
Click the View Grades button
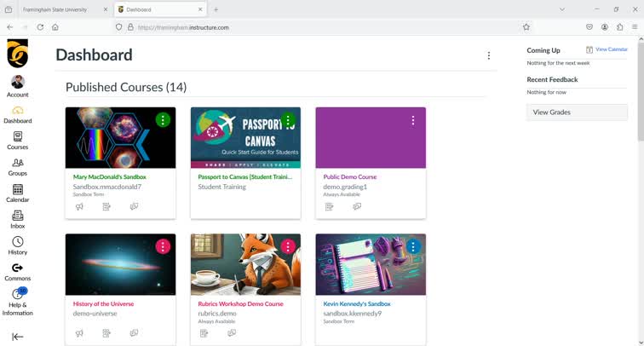(577, 112)
